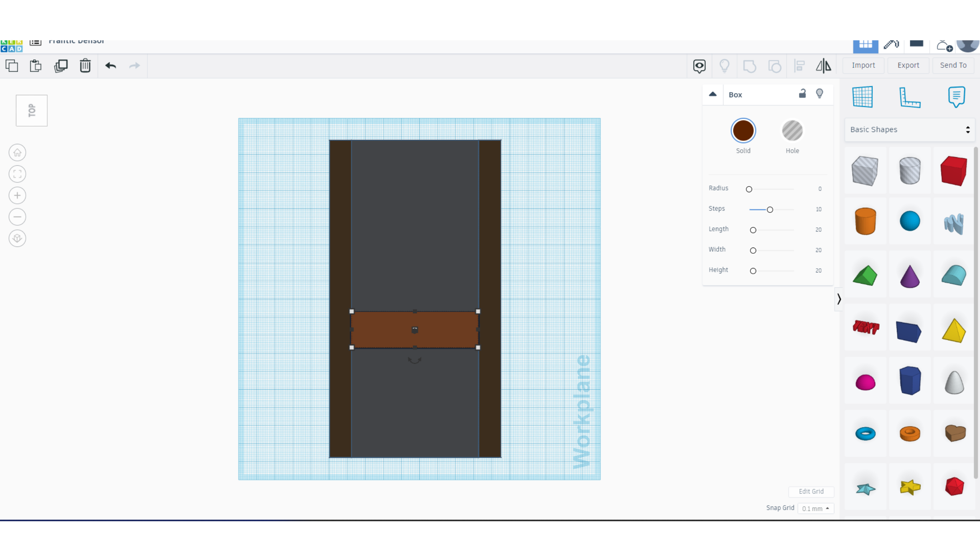Collapse the Box inspector panel

(x=713, y=94)
